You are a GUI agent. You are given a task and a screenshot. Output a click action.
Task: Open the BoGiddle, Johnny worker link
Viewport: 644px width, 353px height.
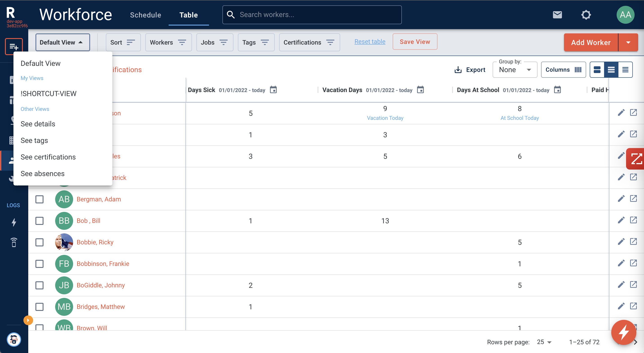[x=101, y=285]
